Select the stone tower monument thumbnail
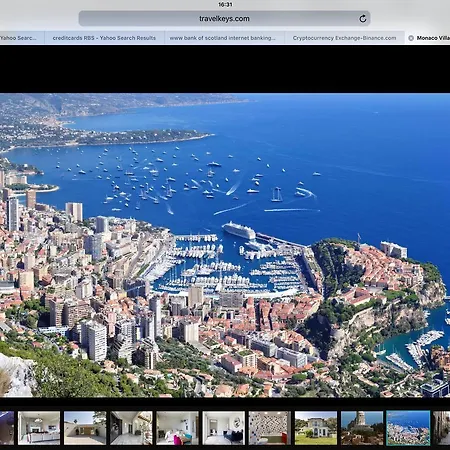Screen dimensions: 450x450 pyautogui.click(x=362, y=428)
